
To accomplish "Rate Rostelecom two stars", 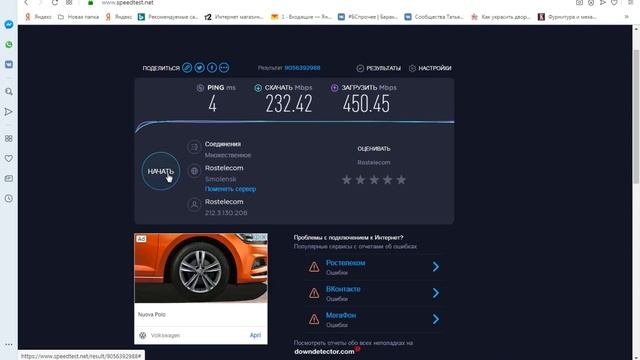I will coord(360,180).
